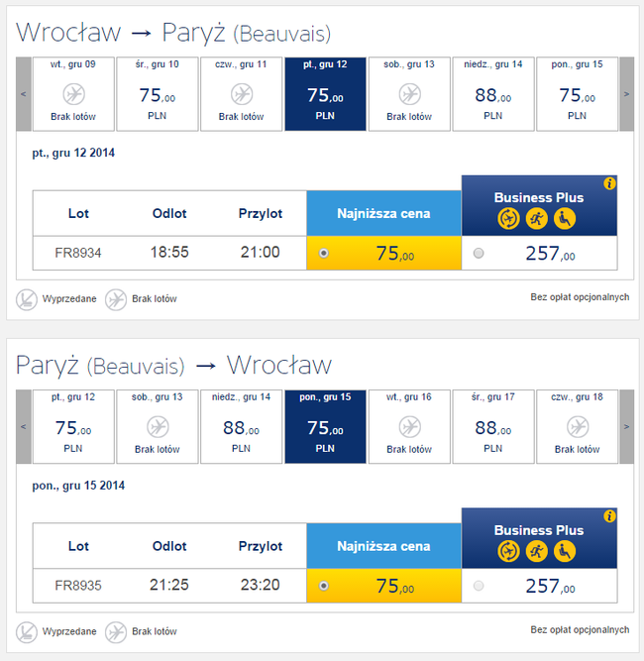The width and height of the screenshot is (644, 661).
Task: Click the premium seat icon on outbound Business Plus
Action: point(564,218)
